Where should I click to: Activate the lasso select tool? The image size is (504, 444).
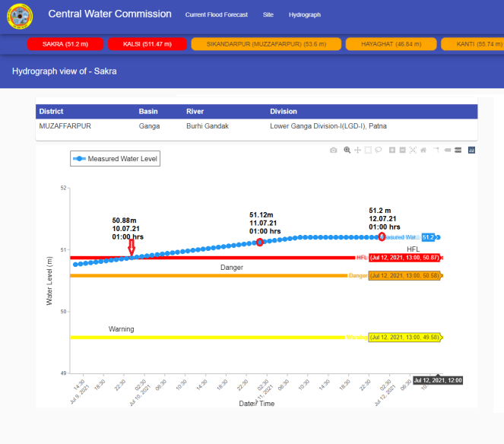378,151
